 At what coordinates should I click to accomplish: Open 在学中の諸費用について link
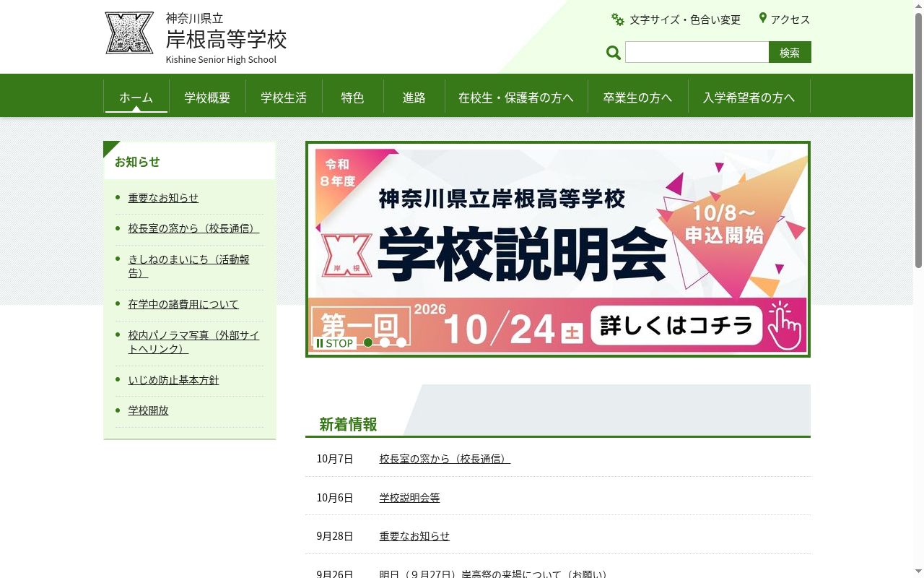[x=183, y=304]
